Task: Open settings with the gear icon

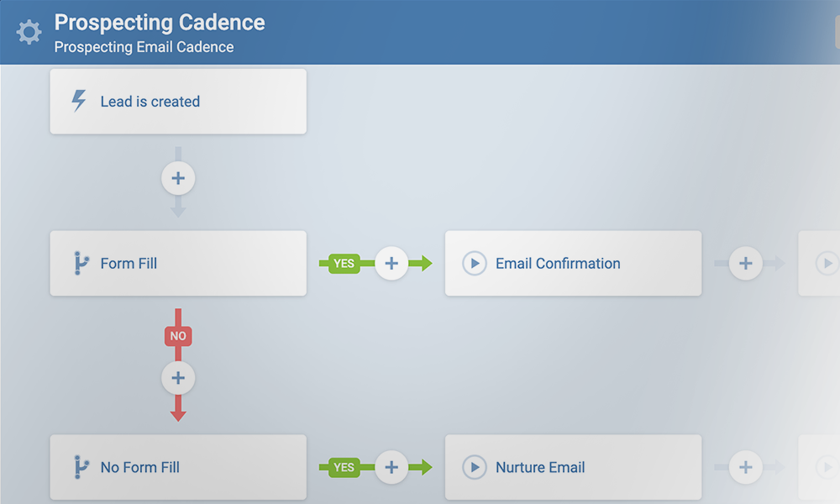Action: coord(29,33)
